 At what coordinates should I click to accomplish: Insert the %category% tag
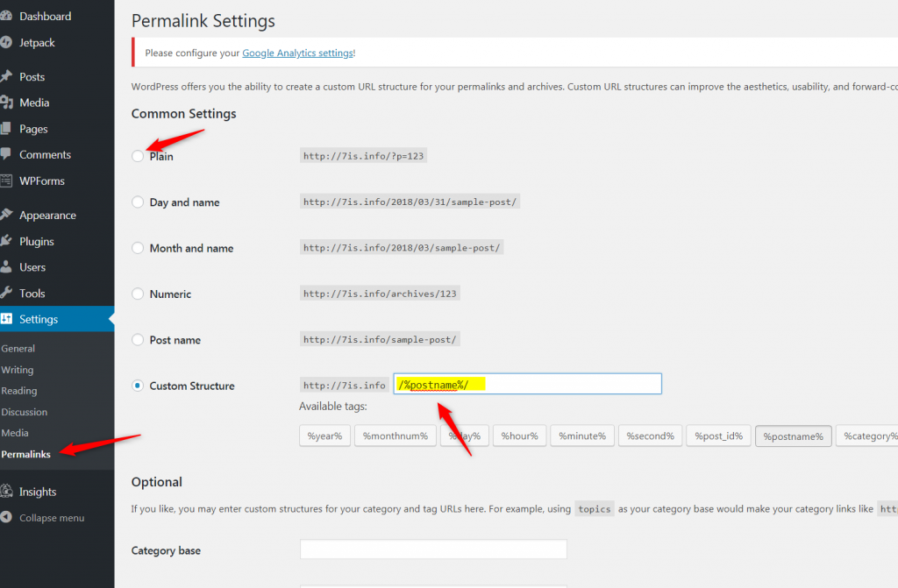[x=867, y=436]
